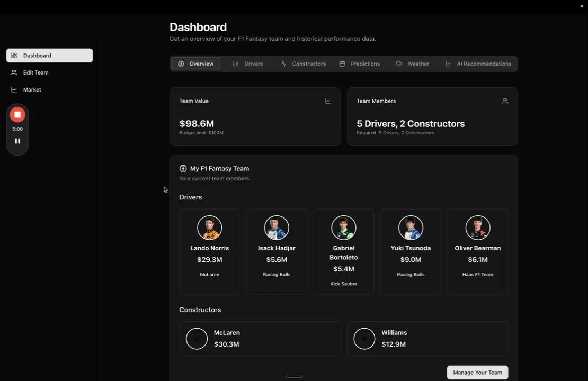Image resolution: width=588 pixels, height=381 pixels.
Task: Select the Isack Hadjar driver name
Action: point(277,248)
